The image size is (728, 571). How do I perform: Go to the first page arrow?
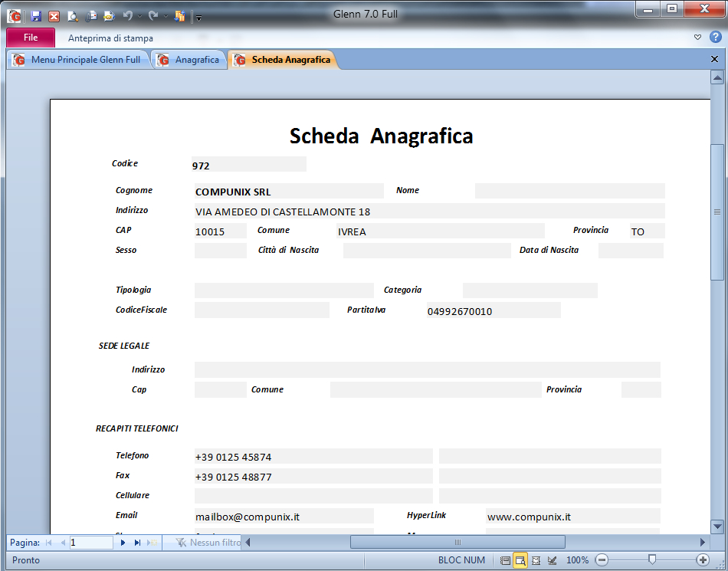click(x=48, y=542)
